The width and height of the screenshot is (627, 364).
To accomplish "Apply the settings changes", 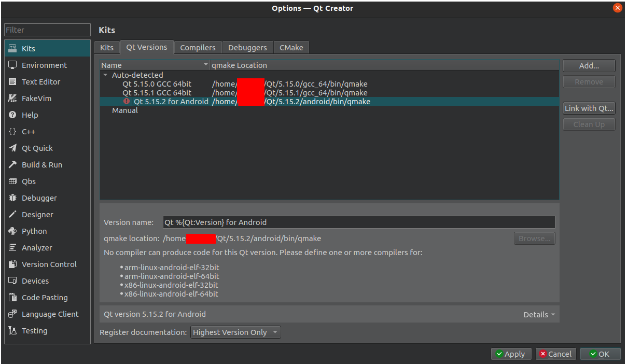I will pos(511,354).
